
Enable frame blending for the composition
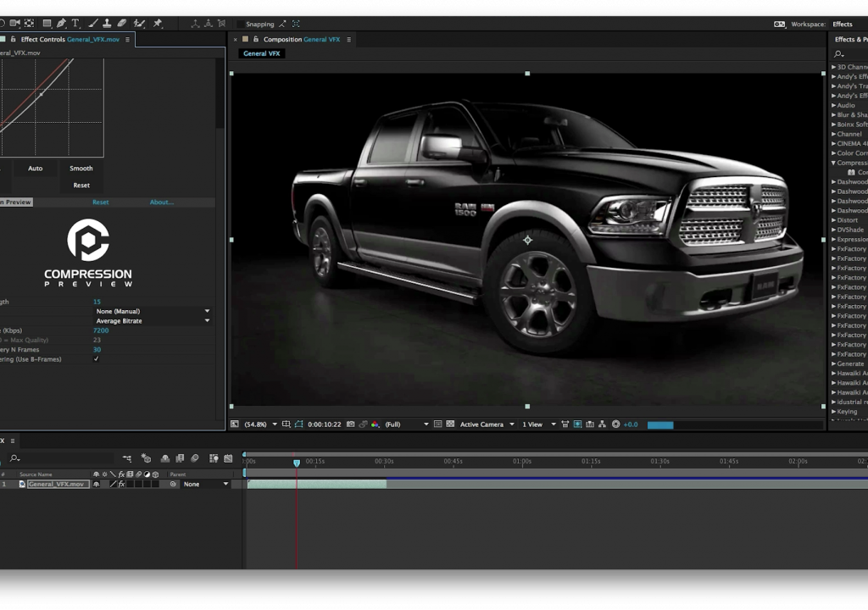(180, 458)
